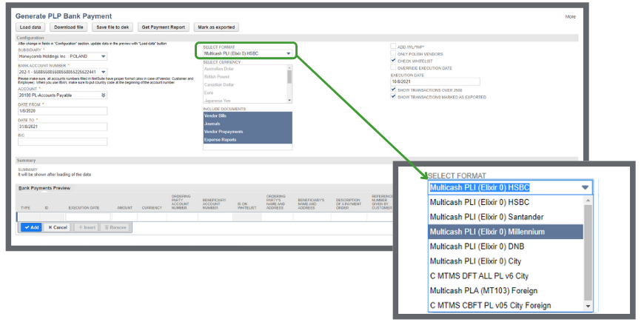644x322 pixels.
Task: Click Save file to dek button
Action: point(113,27)
